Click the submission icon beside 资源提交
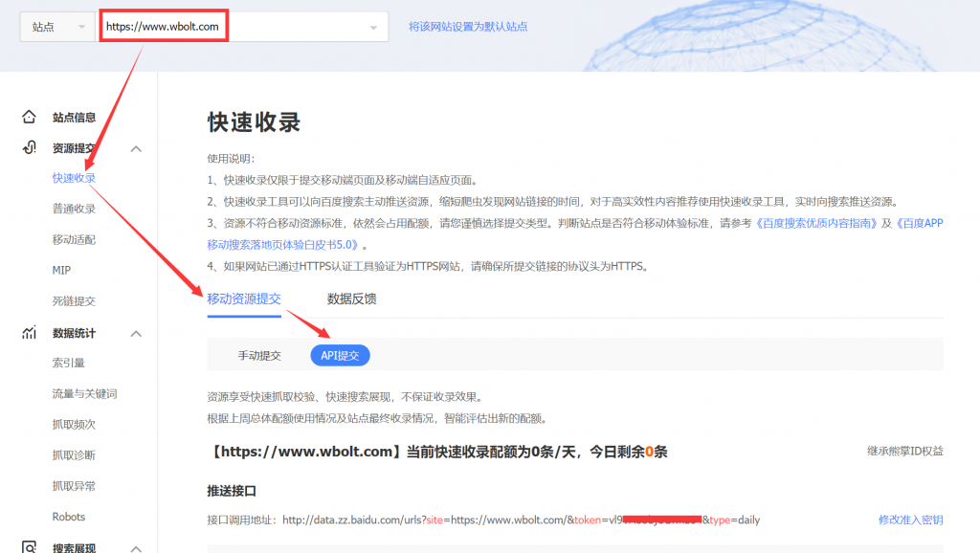The image size is (980, 553). (30, 148)
